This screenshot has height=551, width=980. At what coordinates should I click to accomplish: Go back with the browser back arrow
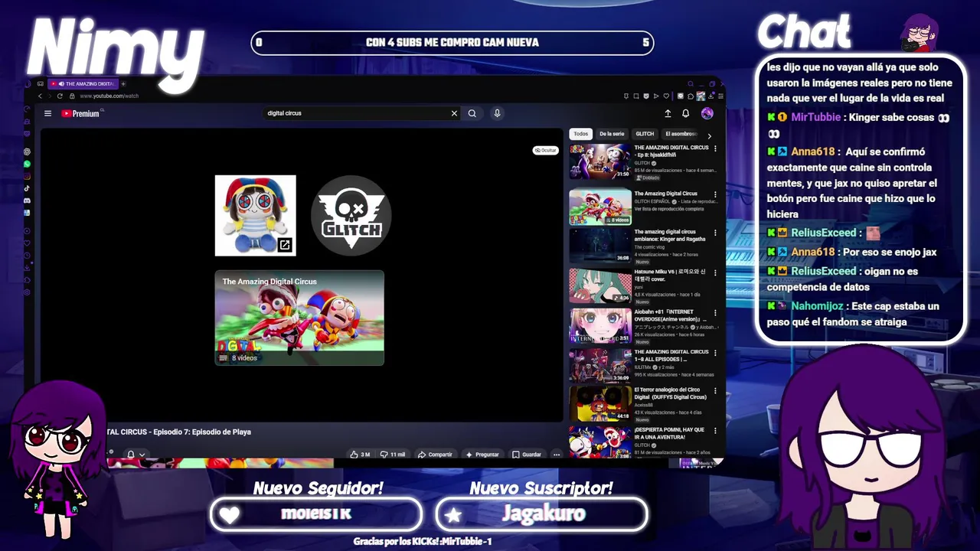[41, 96]
